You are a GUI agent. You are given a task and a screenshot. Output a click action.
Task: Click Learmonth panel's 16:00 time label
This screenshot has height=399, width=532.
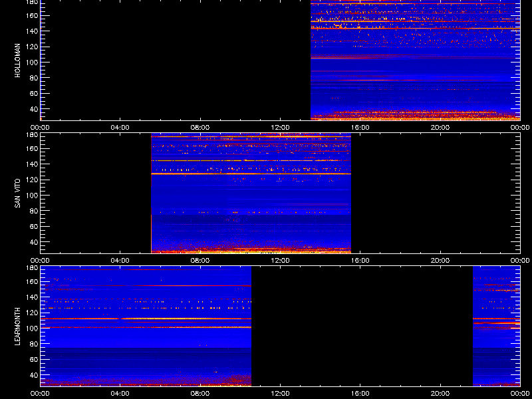click(360, 394)
